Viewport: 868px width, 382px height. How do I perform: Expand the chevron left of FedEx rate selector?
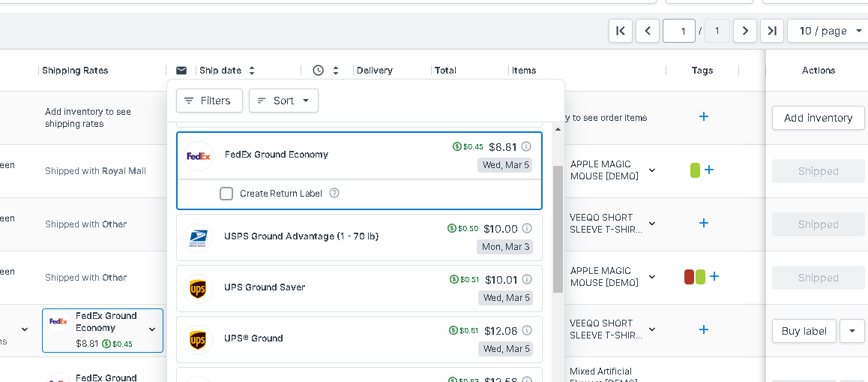(24, 329)
